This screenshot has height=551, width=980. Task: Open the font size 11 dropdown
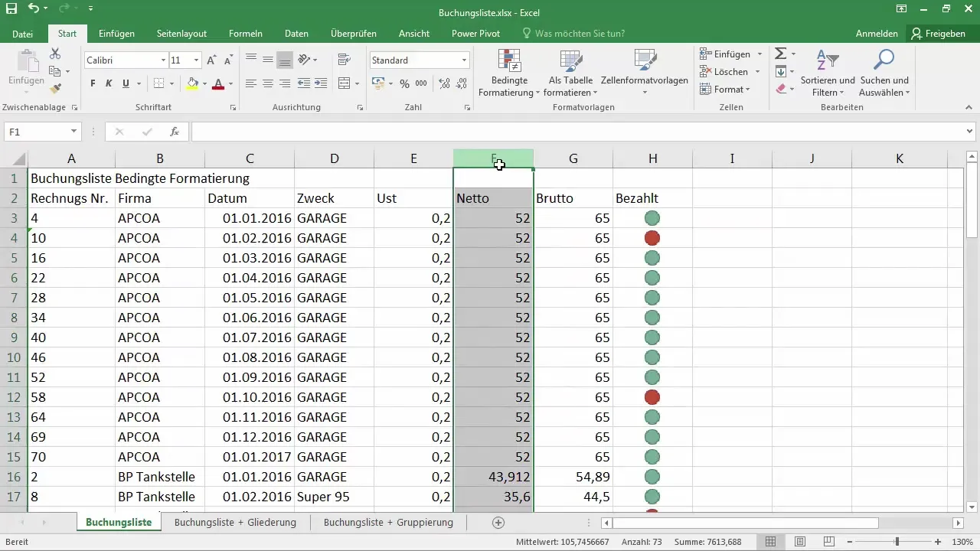(x=197, y=60)
